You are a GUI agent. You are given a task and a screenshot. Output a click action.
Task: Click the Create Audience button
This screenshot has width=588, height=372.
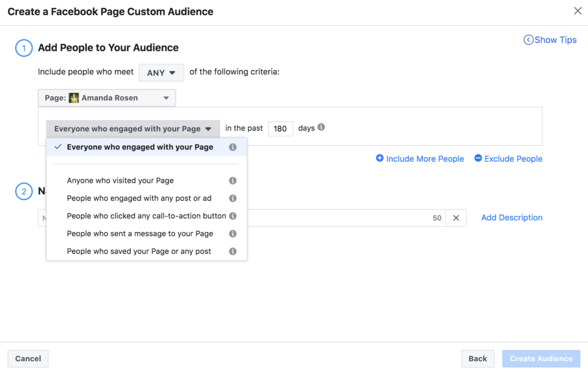click(x=541, y=358)
